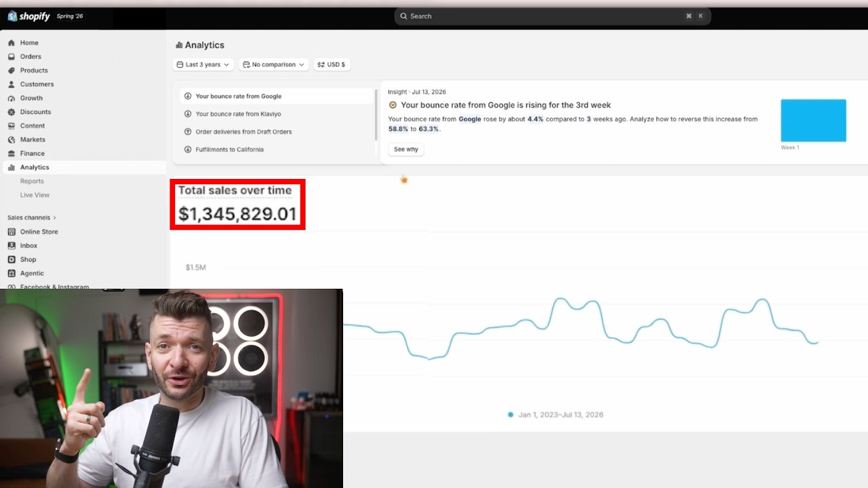Screen dimensions: 868x488
Task: Click the Online Store icon
Action: click(x=12, y=232)
